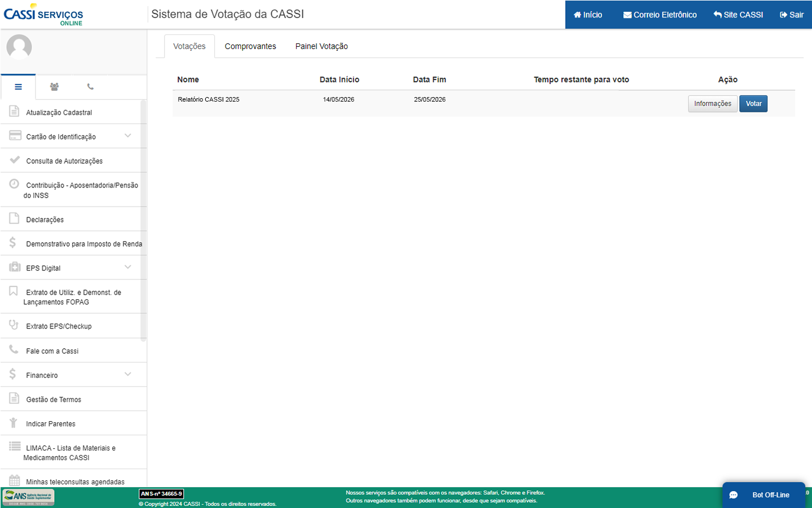The width and height of the screenshot is (812, 508).
Task: Open Fale com a Cassi menu item
Action: click(x=74, y=351)
